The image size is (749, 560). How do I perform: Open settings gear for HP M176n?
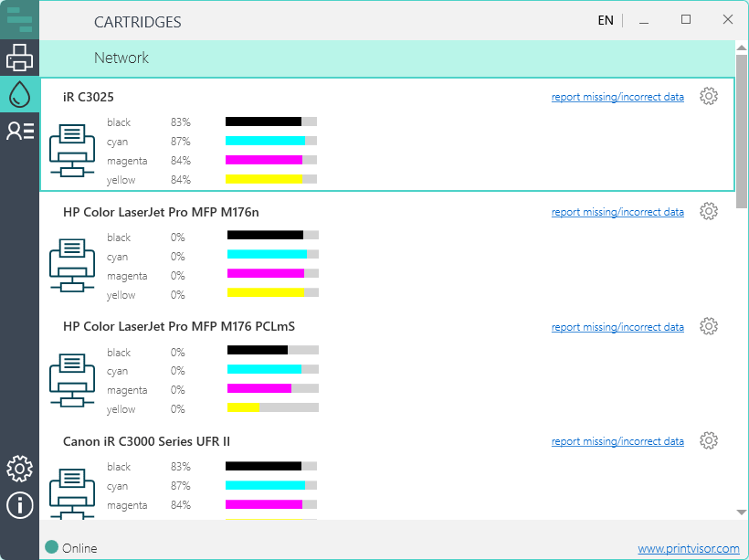(x=708, y=212)
